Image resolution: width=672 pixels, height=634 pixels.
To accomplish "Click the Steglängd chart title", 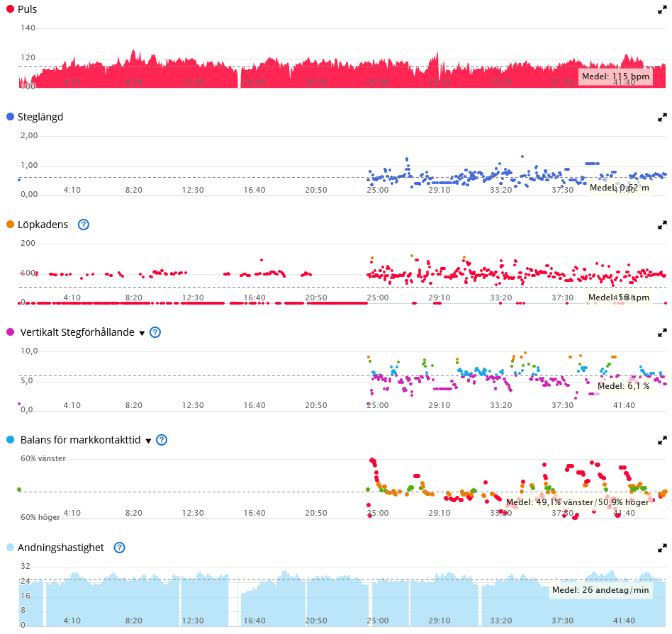I will [x=40, y=117].
